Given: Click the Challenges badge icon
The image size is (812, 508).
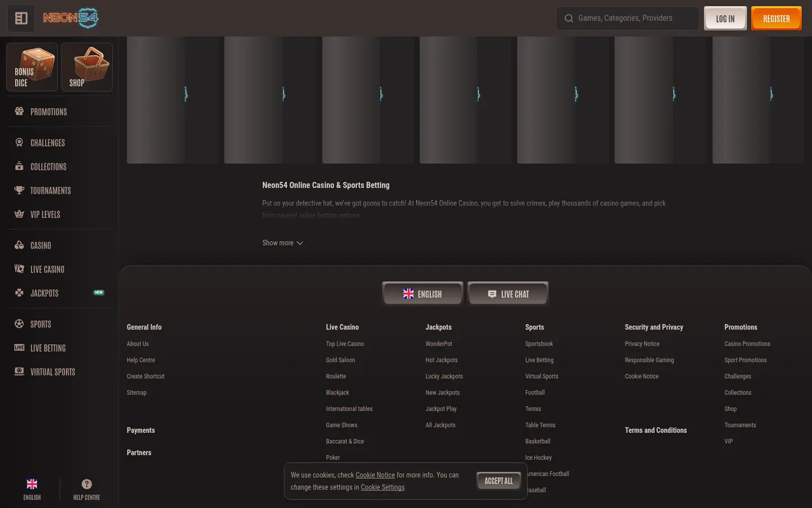Looking at the screenshot, I should pos(19,142).
